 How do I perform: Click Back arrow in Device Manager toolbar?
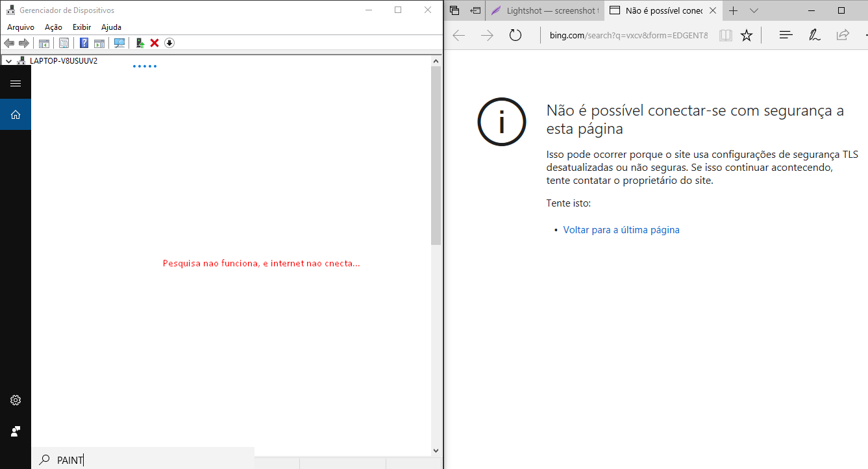point(9,43)
